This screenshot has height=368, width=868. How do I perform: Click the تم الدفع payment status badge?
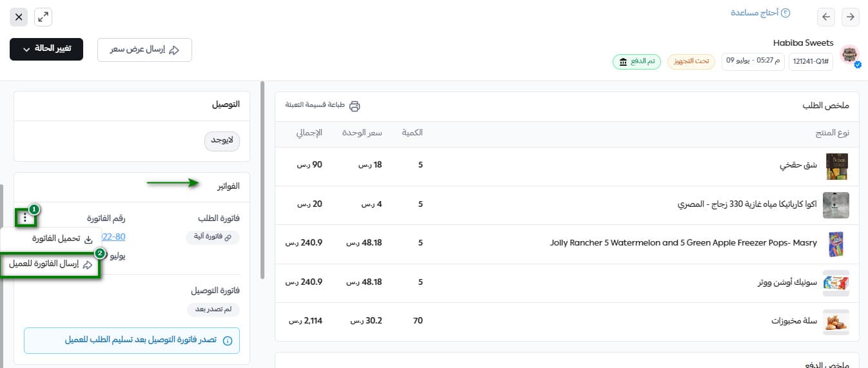point(636,62)
